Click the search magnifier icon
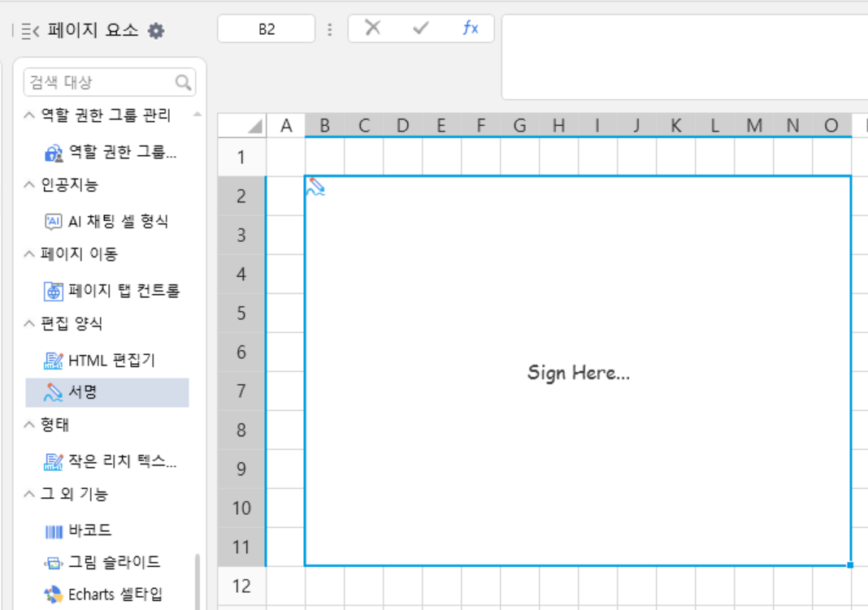The height and width of the screenshot is (610, 868). coord(183,82)
